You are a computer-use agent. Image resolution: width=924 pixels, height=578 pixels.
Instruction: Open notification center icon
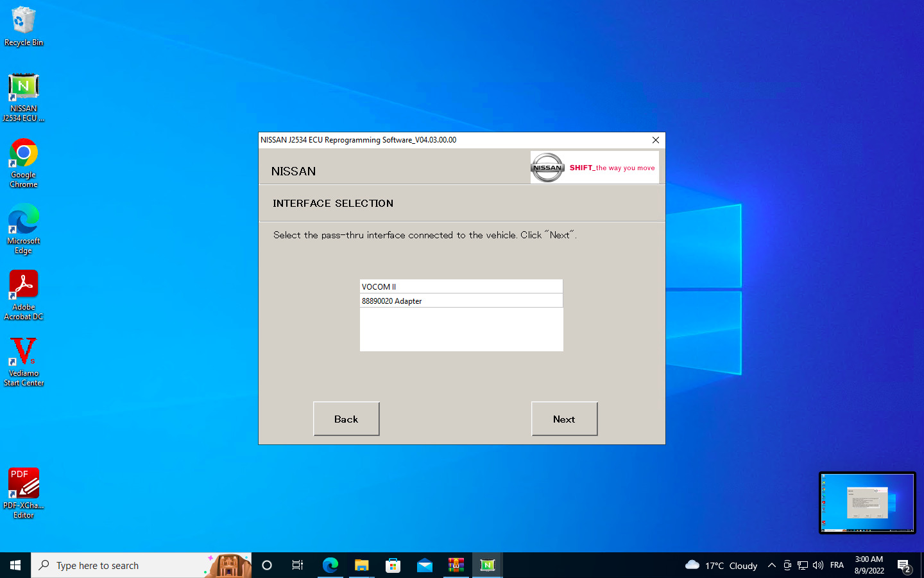coord(904,566)
